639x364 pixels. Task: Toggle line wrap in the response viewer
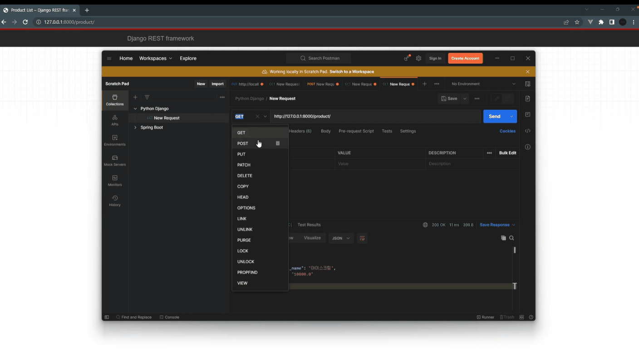coord(362,238)
